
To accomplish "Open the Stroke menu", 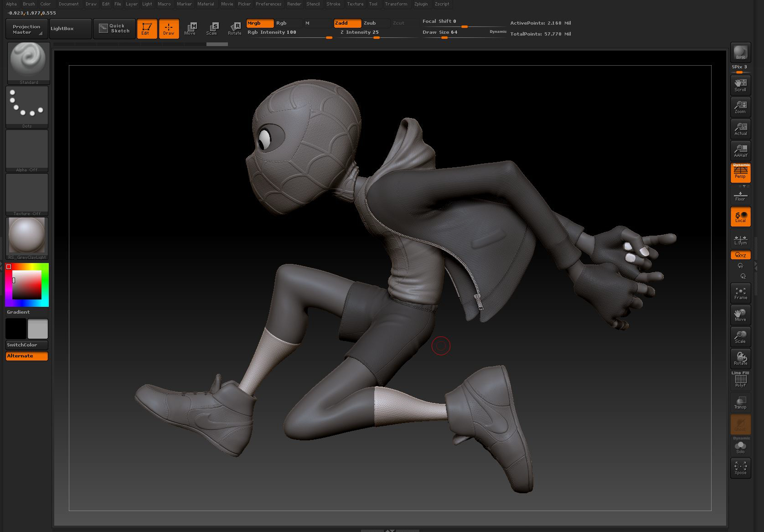I will [333, 4].
